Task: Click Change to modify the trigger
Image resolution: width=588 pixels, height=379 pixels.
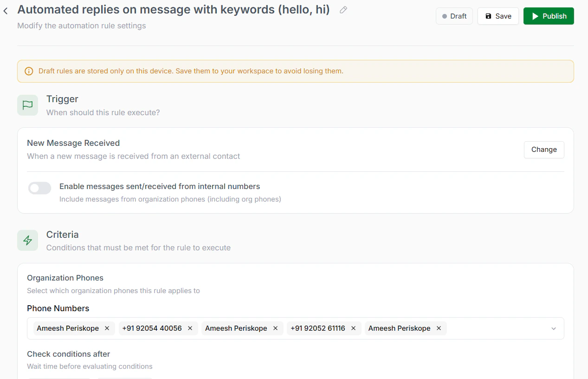Action: (x=543, y=150)
